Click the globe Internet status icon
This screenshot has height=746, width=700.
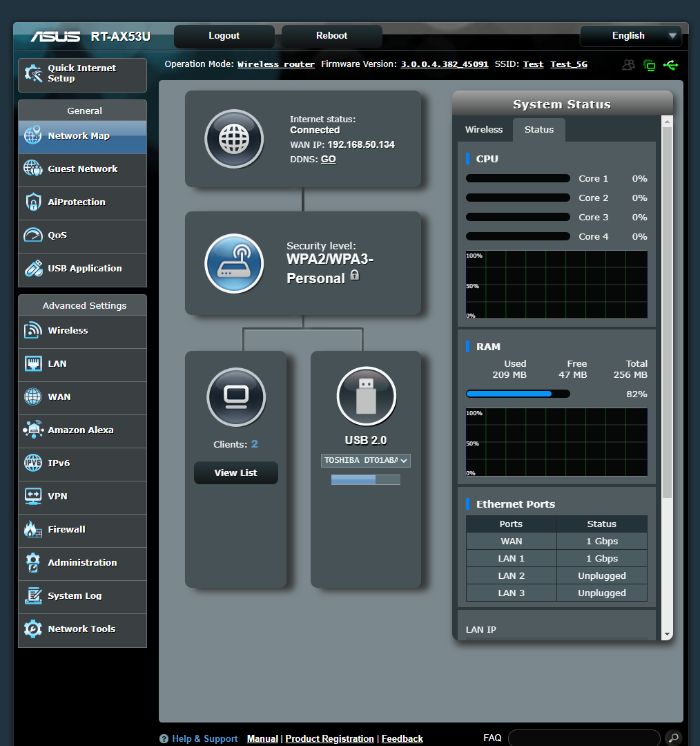(x=234, y=139)
